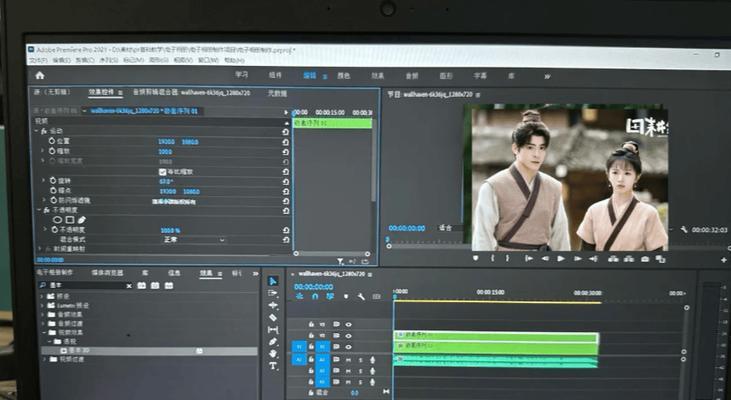This screenshot has width=731, height=400.
Task: Toggle the Motion fx effect on or off
Action: point(45,131)
